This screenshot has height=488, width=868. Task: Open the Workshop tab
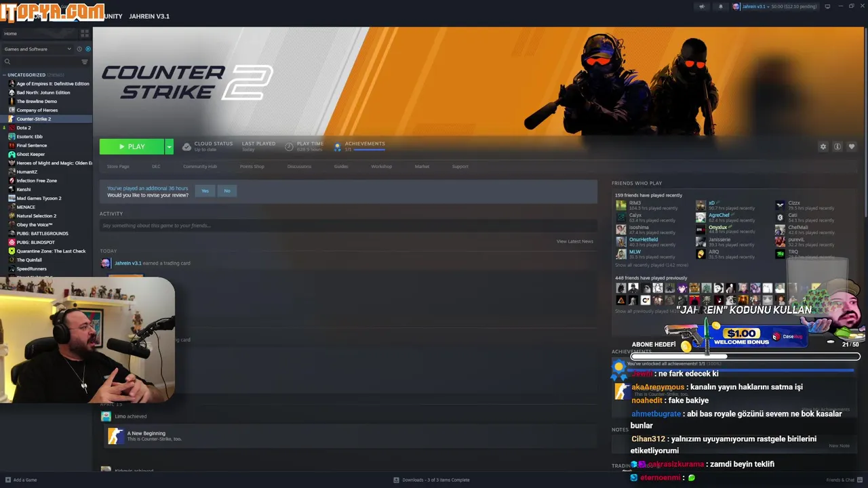(381, 166)
